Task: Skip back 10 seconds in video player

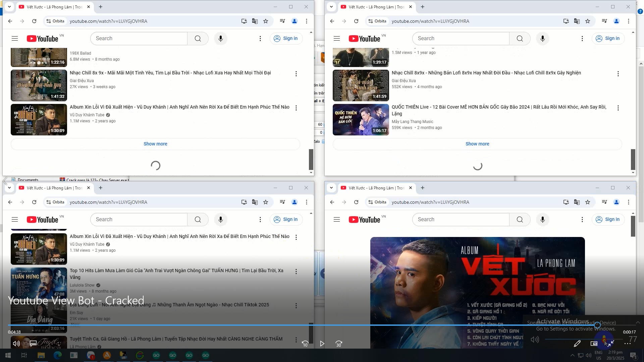Action: click(x=305, y=344)
